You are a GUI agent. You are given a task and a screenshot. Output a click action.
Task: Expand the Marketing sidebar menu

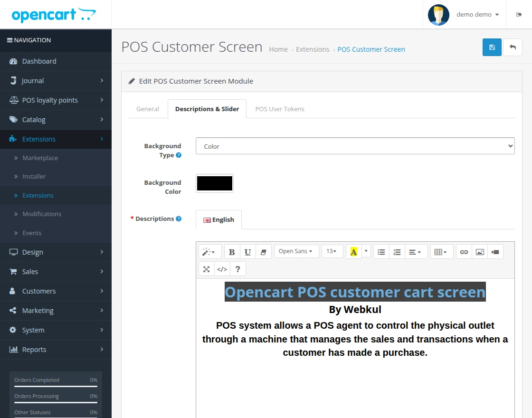pos(56,311)
